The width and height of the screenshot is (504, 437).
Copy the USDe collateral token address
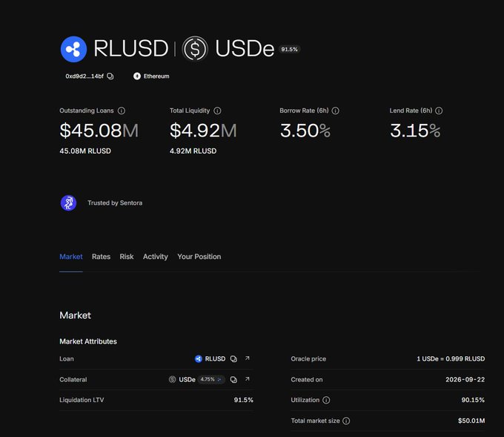(233, 380)
